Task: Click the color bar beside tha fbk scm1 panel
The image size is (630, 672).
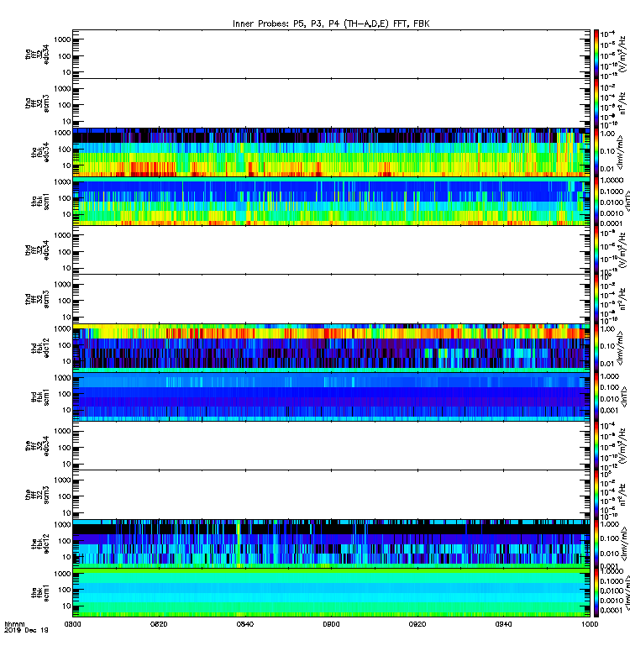Action: pyautogui.click(x=596, y=201)
